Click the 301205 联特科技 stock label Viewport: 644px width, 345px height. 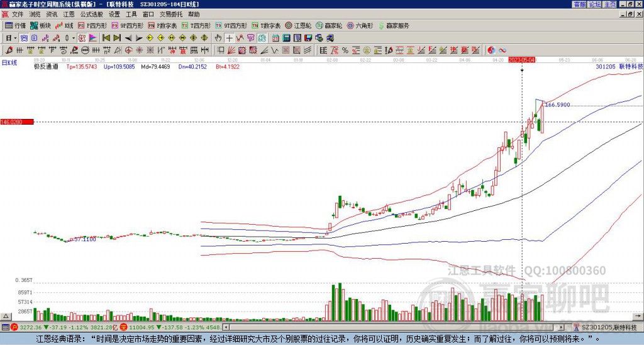coord(619,66)
